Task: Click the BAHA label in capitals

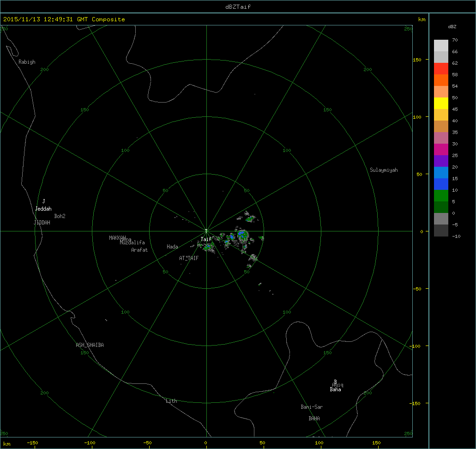Action: (x=314, y=419)
